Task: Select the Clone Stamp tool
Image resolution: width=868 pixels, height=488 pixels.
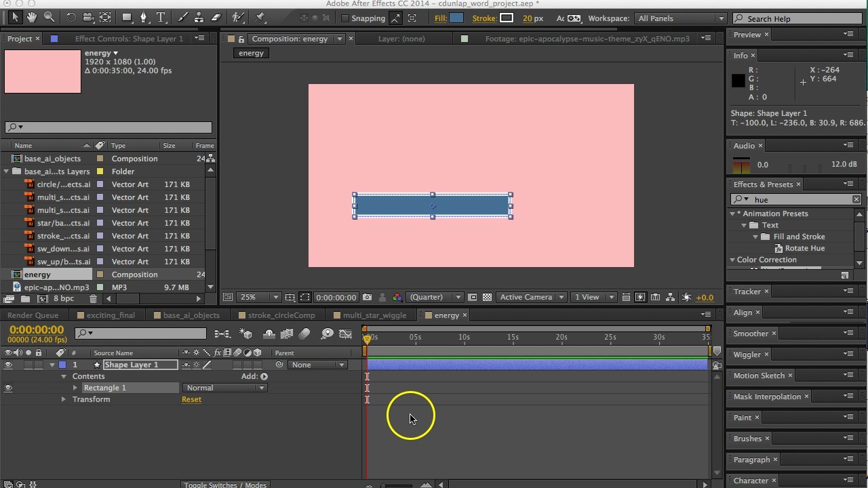Action: [x=199, y=18]
